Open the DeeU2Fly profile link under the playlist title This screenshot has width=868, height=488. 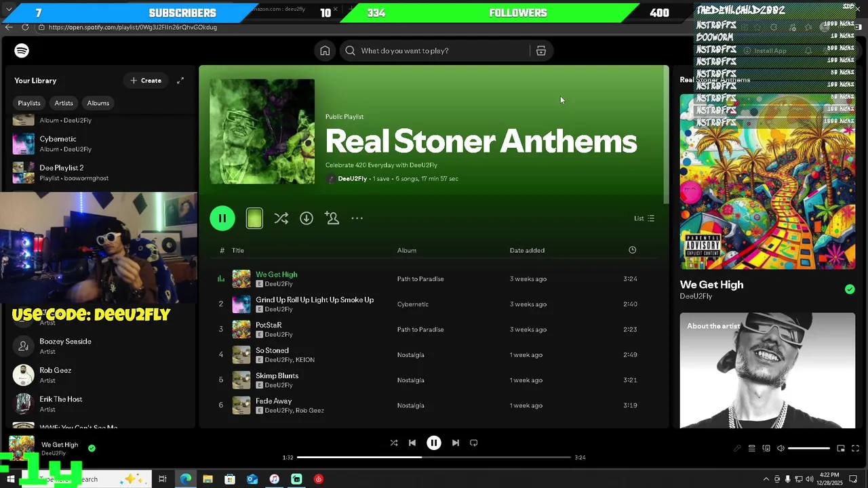(352, 179)
